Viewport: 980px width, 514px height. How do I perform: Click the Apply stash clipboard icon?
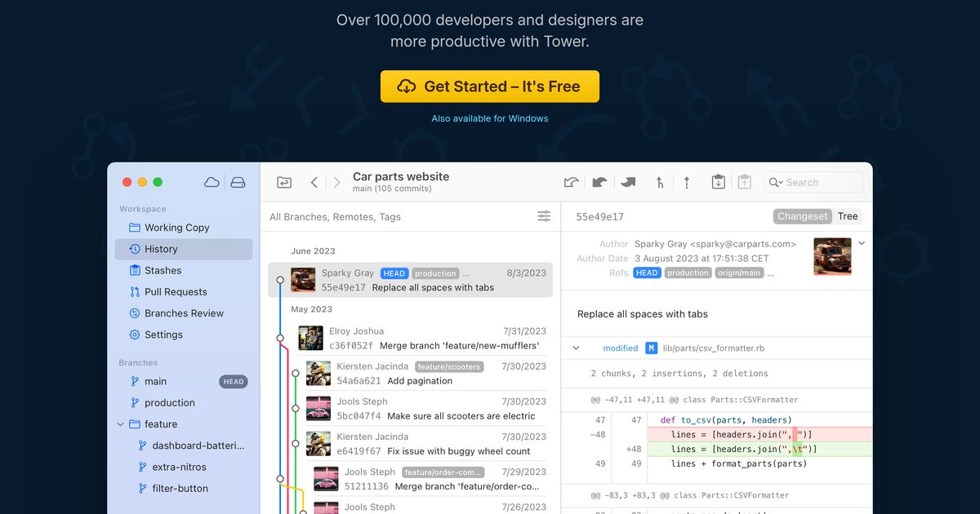coord(744,182)
